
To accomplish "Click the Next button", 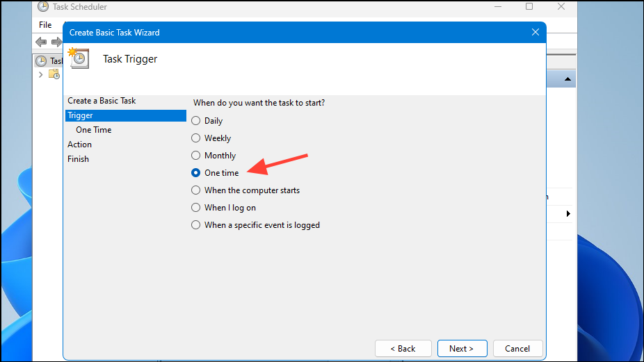I will 462,349.
